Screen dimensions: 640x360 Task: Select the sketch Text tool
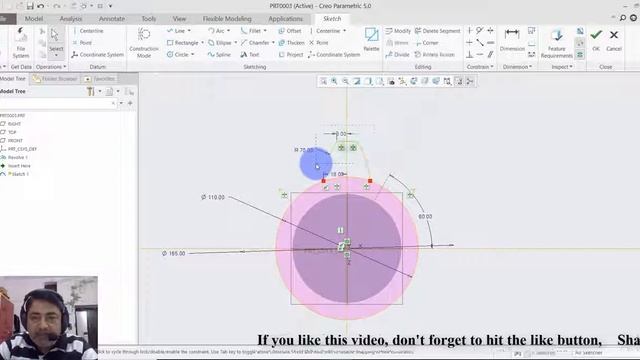pos(250,55)
